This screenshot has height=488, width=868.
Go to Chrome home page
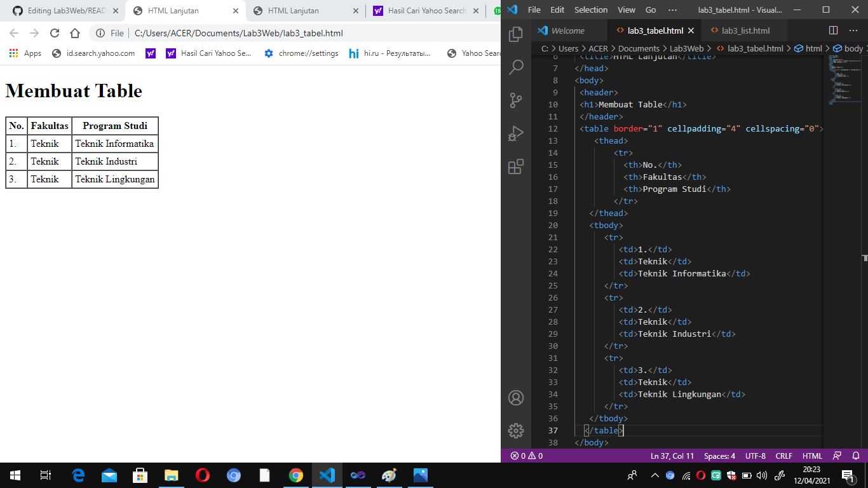coord(75,33)
